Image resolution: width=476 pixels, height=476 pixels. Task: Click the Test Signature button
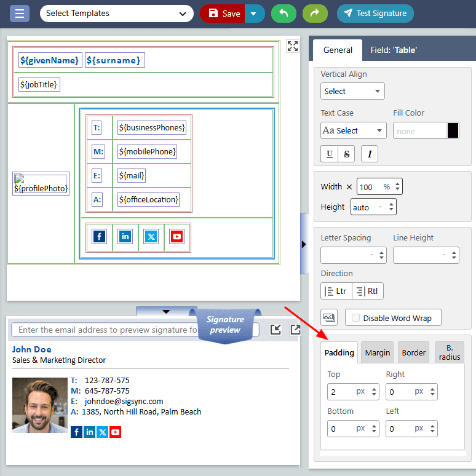click(375, 13)
